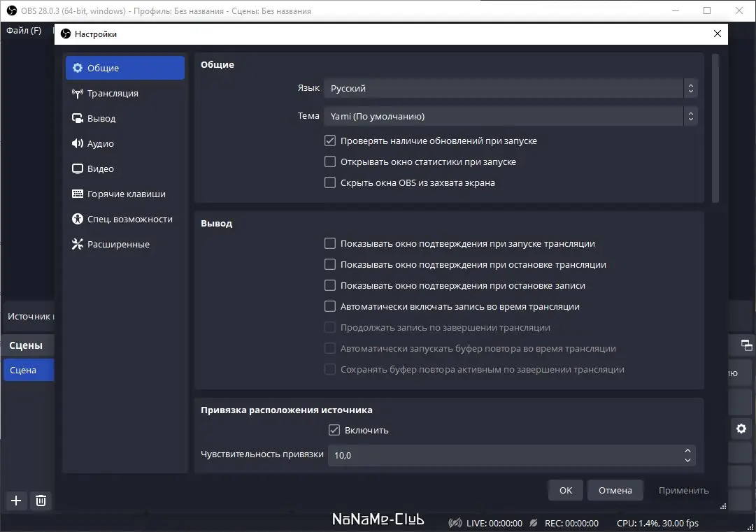Enable Автоматически включать запись во время трансляции
756x532 pixels.
click(330, 306)
